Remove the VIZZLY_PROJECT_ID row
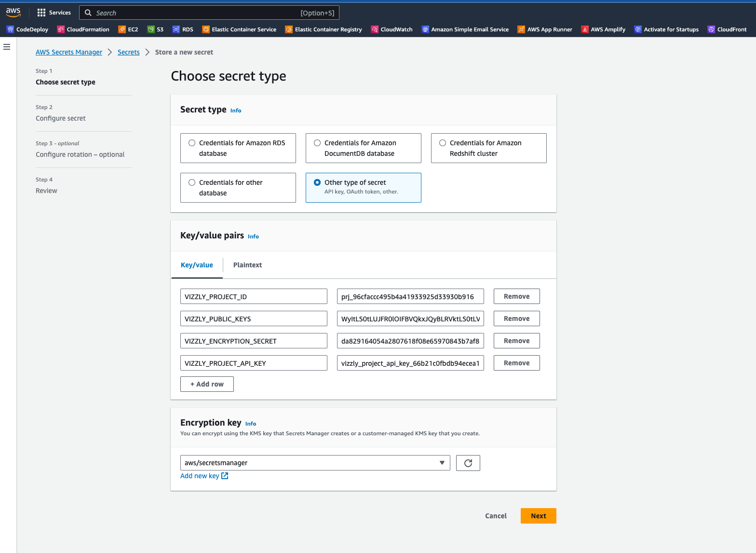 [517, 296]
